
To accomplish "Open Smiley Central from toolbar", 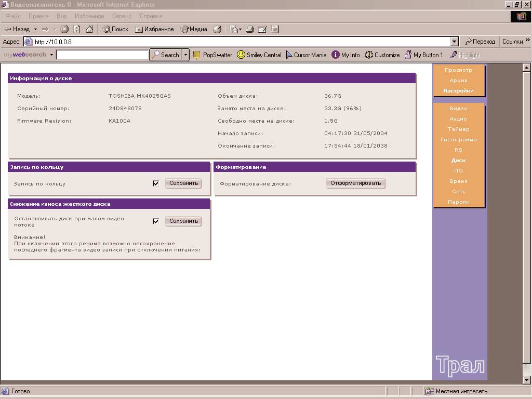I will pyautogui.click(x=259, y=55).
